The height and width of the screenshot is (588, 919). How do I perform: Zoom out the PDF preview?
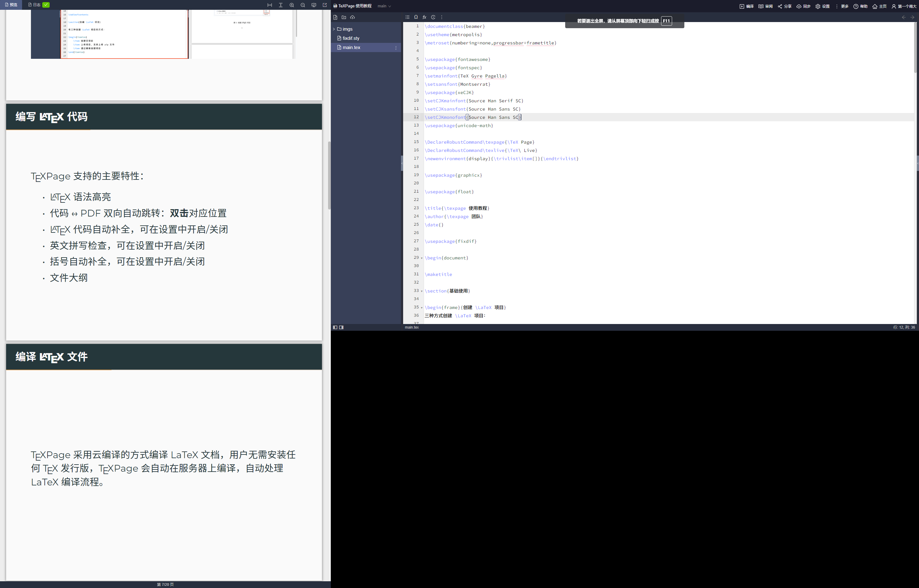coord(303,5)
